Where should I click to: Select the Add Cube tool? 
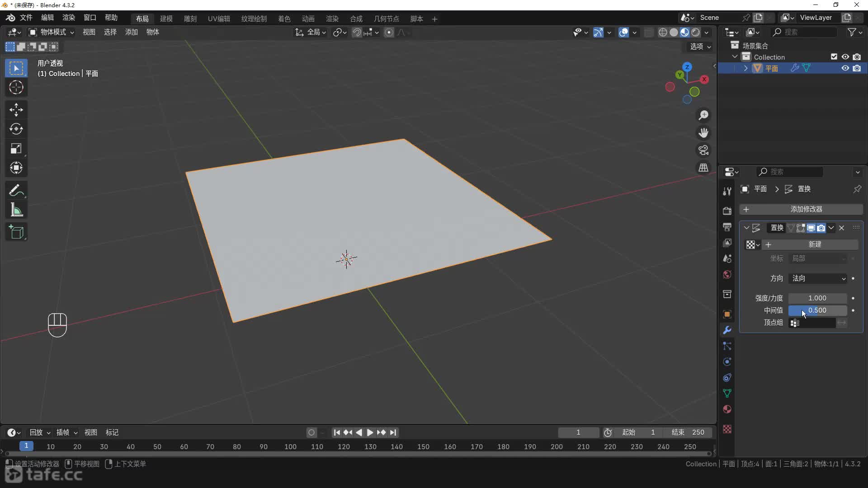pyautogui.click(x=16, y=232)
